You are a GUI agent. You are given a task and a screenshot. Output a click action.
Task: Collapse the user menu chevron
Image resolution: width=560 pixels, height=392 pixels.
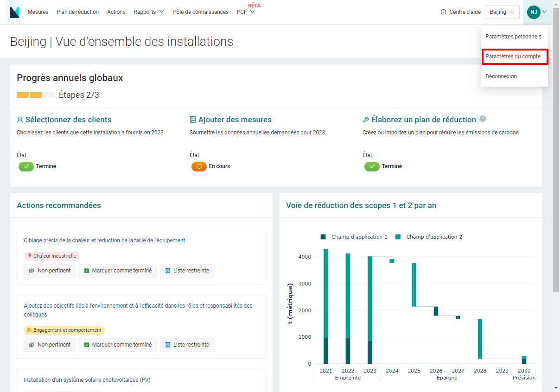[x=545, y=12]
